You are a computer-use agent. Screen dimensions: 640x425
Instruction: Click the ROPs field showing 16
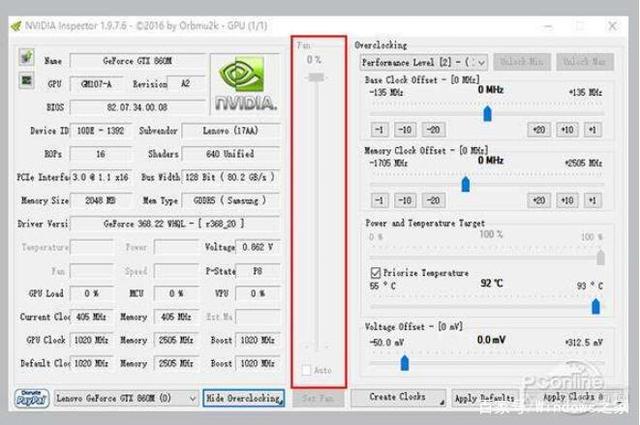click(x=101, y=154)
